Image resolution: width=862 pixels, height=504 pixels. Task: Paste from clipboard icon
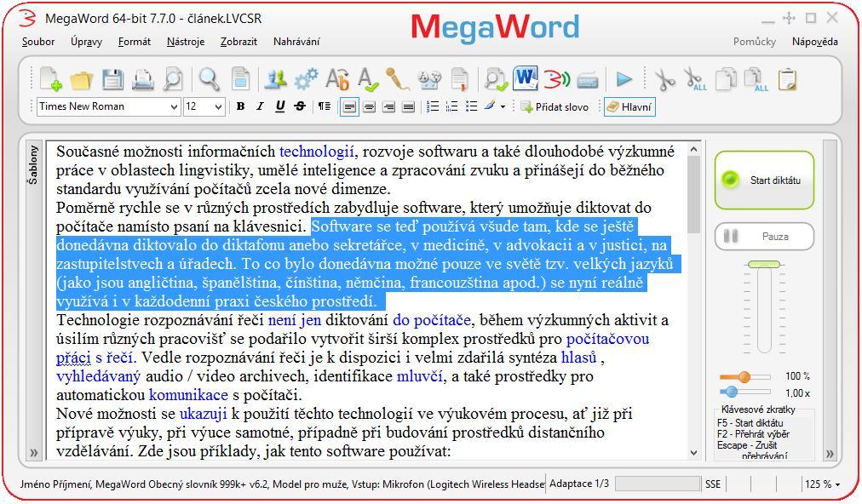point(787,80)
